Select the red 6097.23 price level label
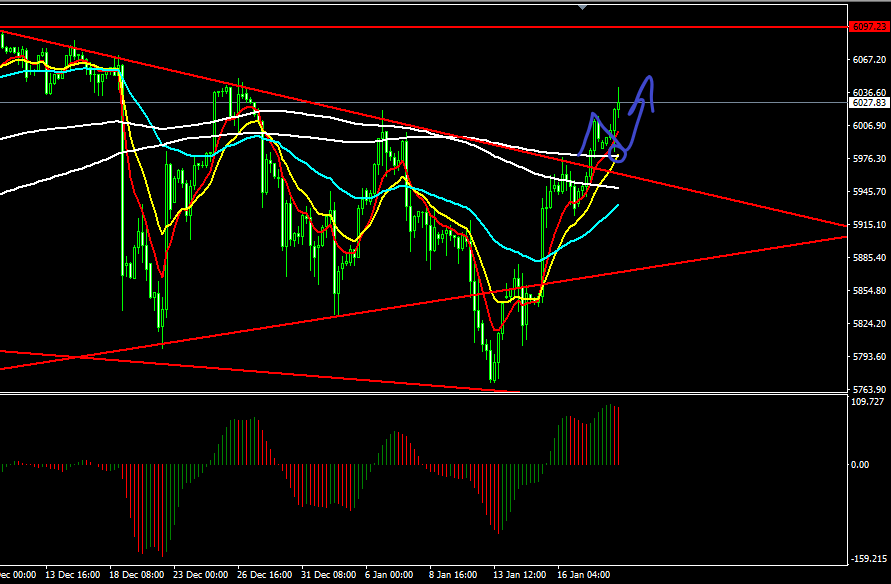Viewport: 891px width, 584px height. 869,27
